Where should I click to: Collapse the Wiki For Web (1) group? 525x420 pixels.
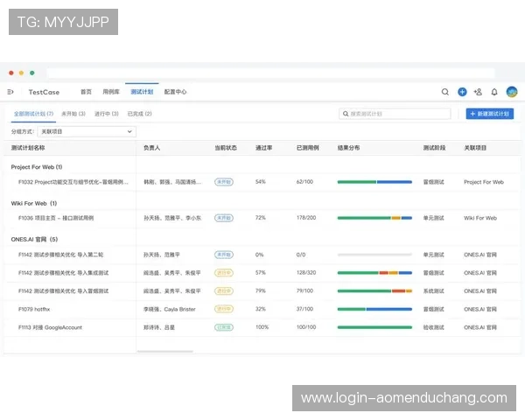(34, 203)
